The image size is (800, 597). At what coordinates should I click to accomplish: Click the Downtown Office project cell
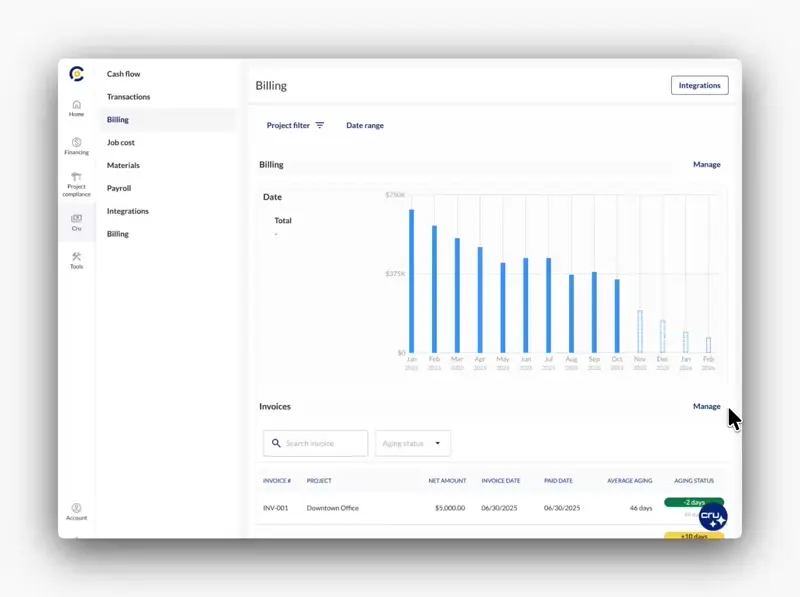tap(333, 508)
